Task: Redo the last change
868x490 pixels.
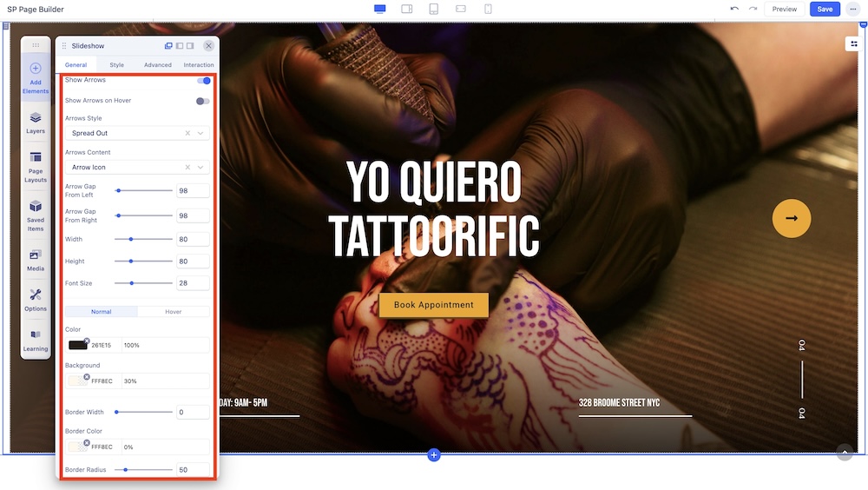Action: pyautogui.click(x=753, y=9)
